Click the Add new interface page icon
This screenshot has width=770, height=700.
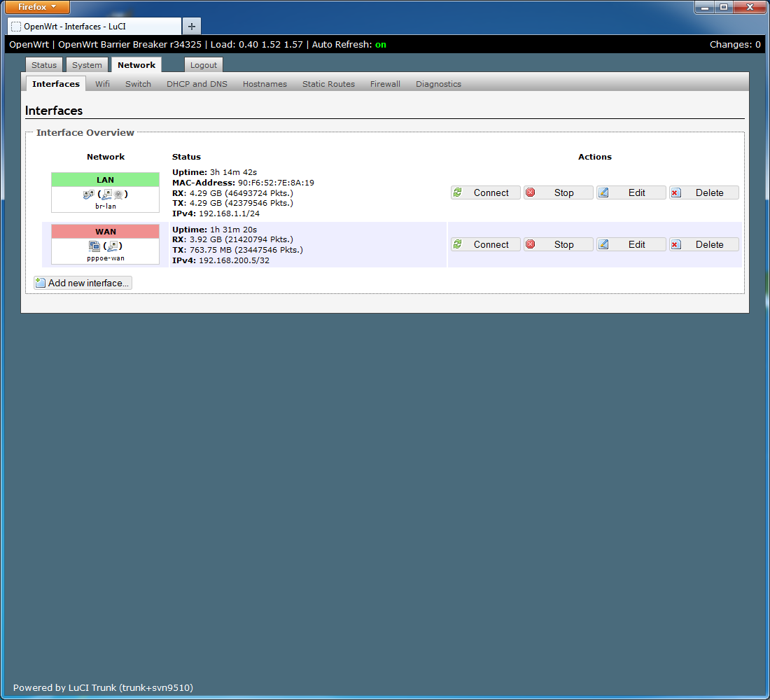tap(41, 283)
